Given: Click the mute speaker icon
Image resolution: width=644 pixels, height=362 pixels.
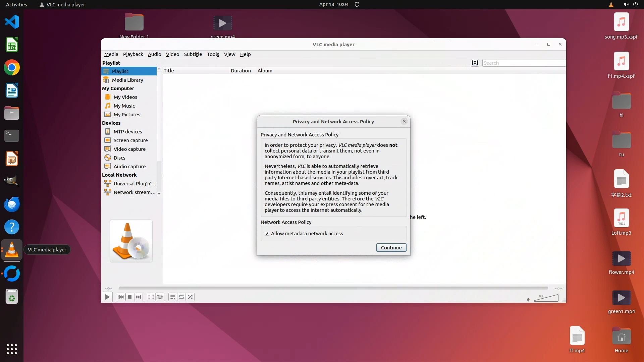Looking at the screenshot, I should [x=528, y=300].
